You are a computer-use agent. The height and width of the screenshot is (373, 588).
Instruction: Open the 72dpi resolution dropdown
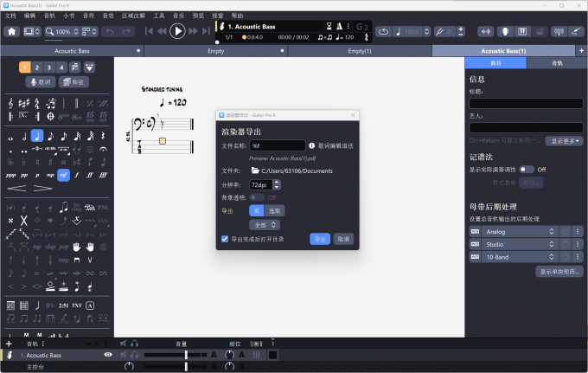click(265, 184)
